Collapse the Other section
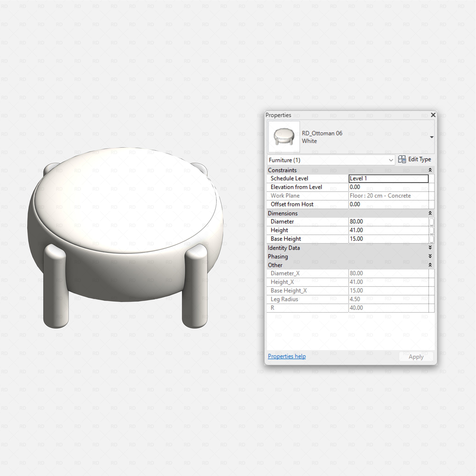Viewport: 476px width, 476px height. (430, 265)
